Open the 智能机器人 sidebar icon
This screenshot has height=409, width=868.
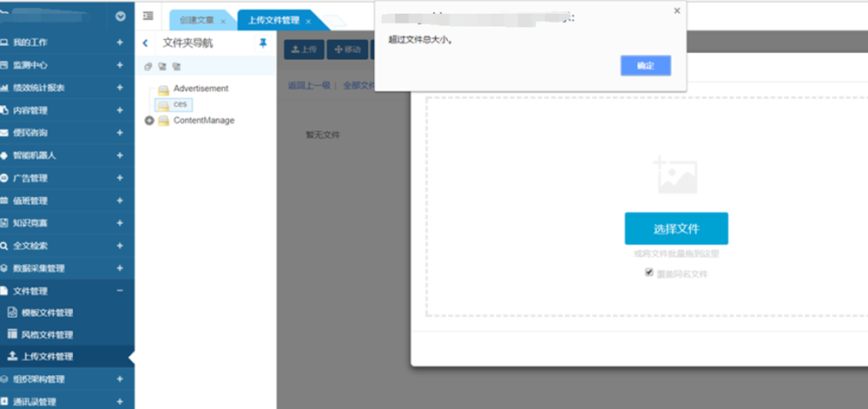pyautogui.click(x=3, y=155)
